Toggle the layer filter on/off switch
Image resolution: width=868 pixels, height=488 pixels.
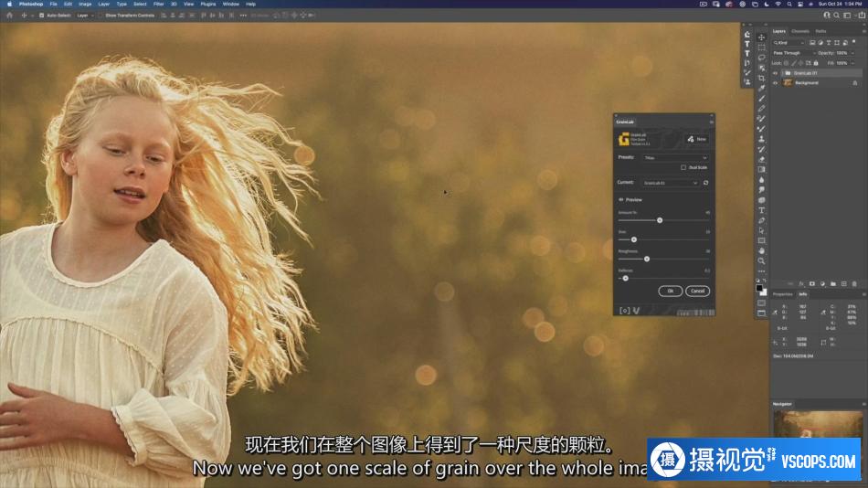point(854,42)
